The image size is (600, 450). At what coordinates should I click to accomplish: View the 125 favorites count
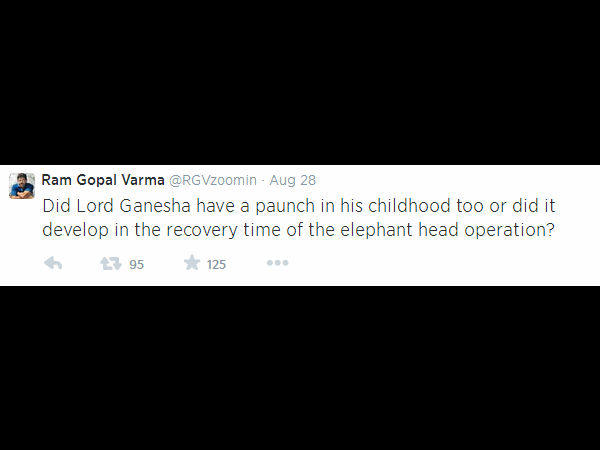pos(216,264)
